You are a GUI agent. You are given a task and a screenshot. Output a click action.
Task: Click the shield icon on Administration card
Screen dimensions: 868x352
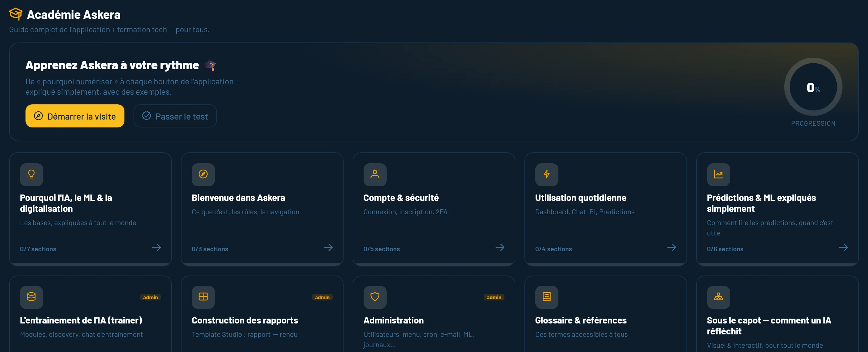click(x=375, y=297)
